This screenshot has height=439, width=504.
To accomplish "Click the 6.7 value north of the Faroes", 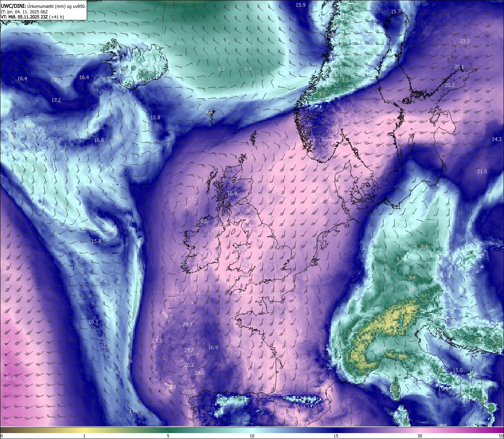I will pos(221,69).
